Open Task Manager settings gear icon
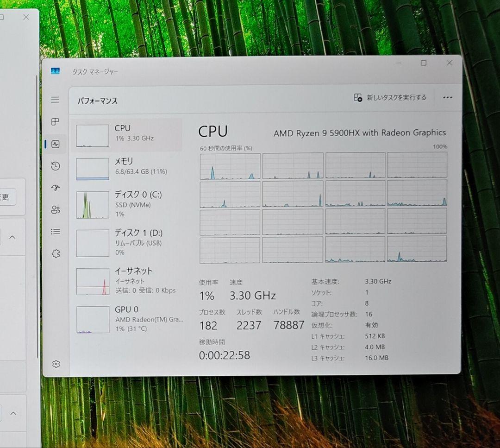This screenshot has height=448, width=500. 56,364
